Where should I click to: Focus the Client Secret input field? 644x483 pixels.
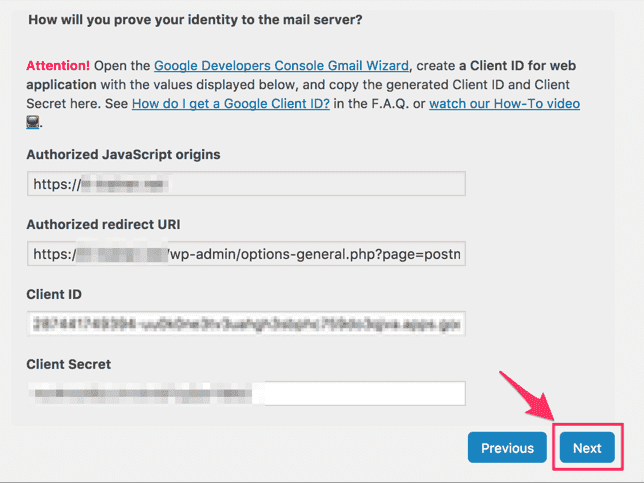(x=246, y=393)
